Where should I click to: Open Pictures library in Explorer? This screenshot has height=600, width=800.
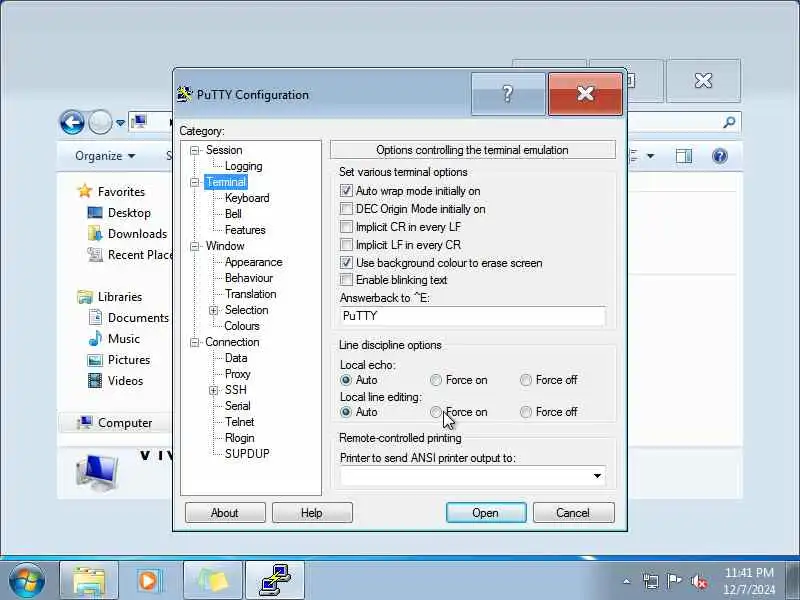click(x=129, y=360)
